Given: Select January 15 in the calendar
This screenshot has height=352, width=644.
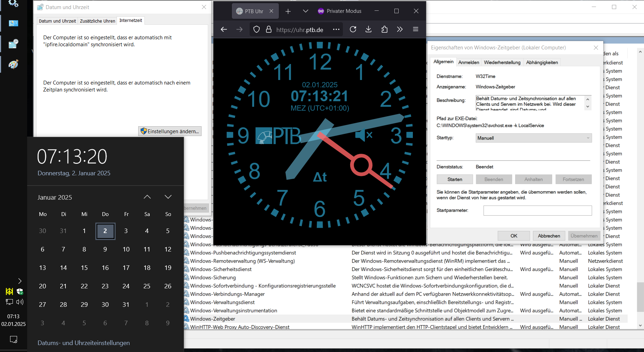Looking at the screenshot, I should point(84,267).
